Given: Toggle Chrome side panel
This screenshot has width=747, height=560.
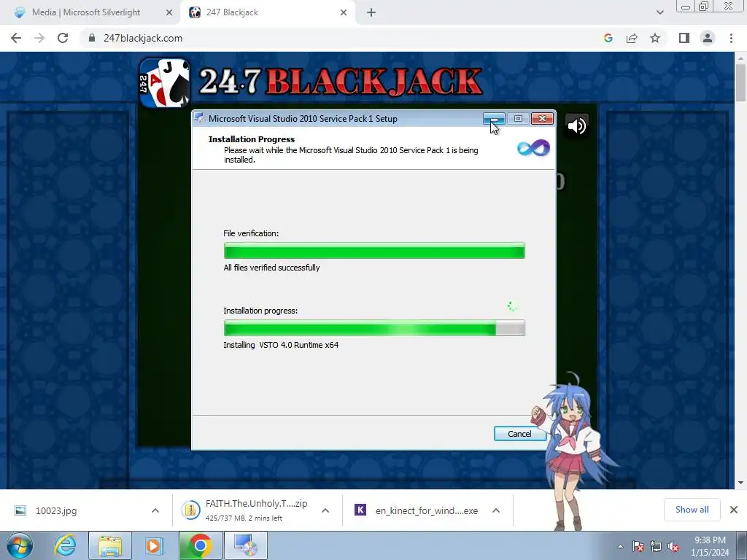Looking at the screenshot, I should tap(684, 38).
